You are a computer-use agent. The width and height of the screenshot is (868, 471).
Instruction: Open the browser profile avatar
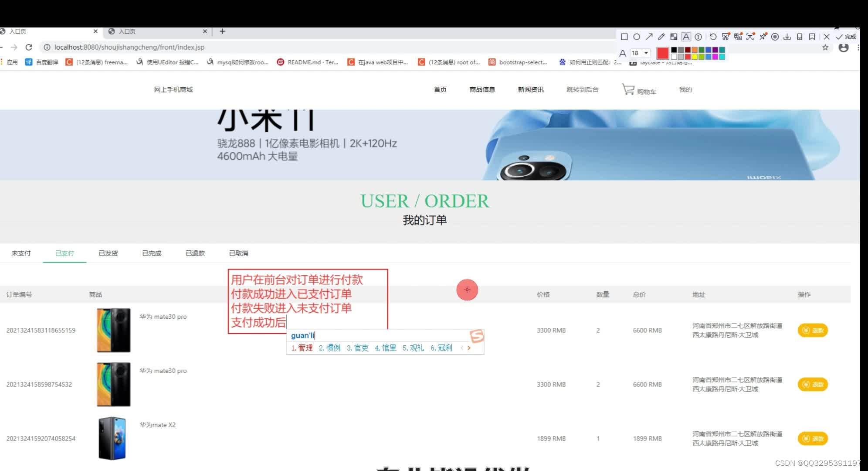(x=844, y=47)
